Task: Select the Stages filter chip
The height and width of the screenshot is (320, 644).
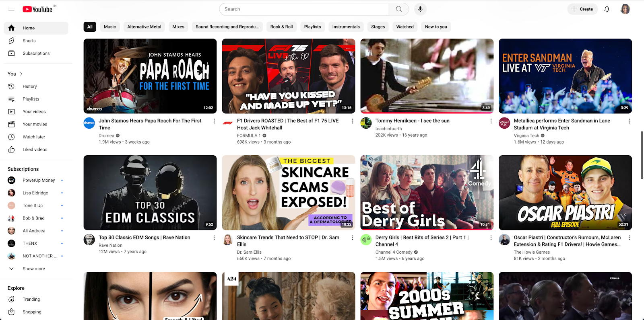Action: pyautogui.click(x=378, y=27)
